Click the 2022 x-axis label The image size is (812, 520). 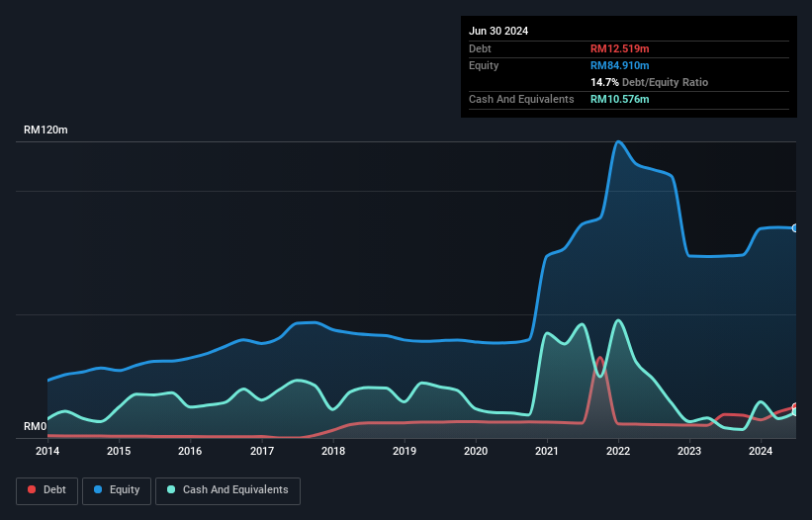coord(618,451)
